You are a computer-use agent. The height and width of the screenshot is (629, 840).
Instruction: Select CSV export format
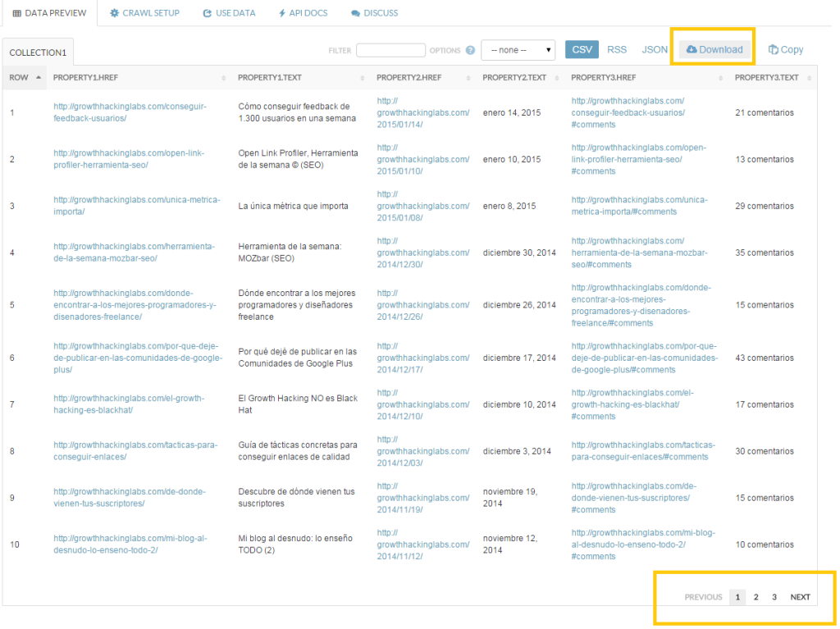(x=582, y=50)
